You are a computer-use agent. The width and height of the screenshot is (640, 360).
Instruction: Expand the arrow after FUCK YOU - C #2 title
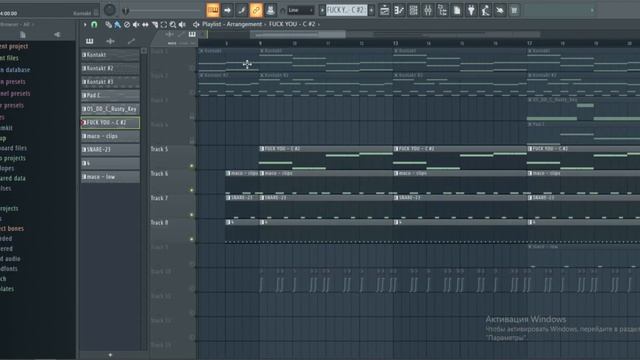[319, 24]
